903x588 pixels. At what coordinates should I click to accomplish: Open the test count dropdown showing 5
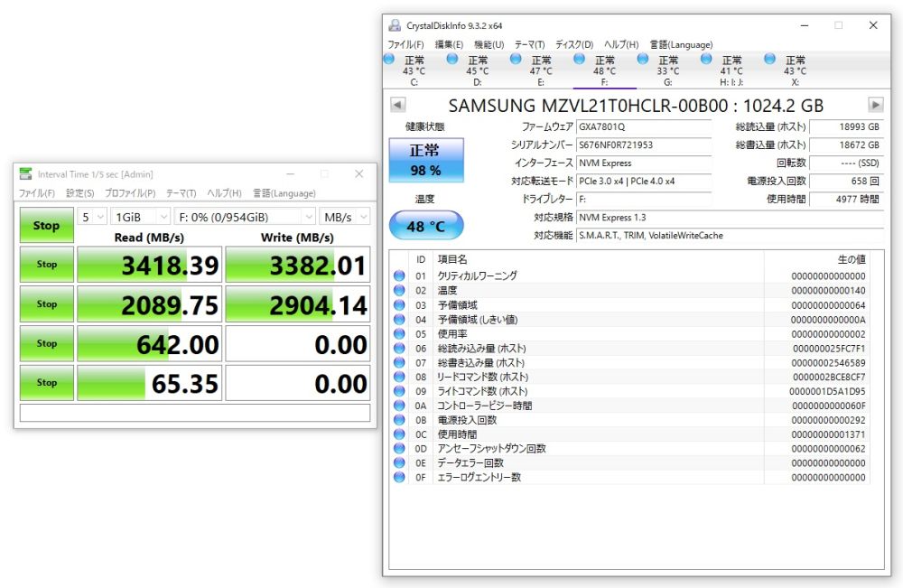92,217
